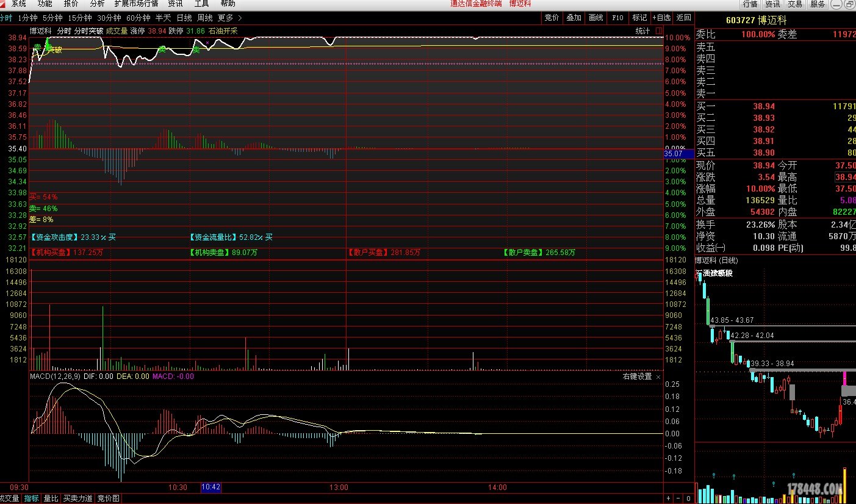The height and width of the screenshot is (504, 856).
Task: Close the MACD indicator panel with ×
Action: [658, 376]
